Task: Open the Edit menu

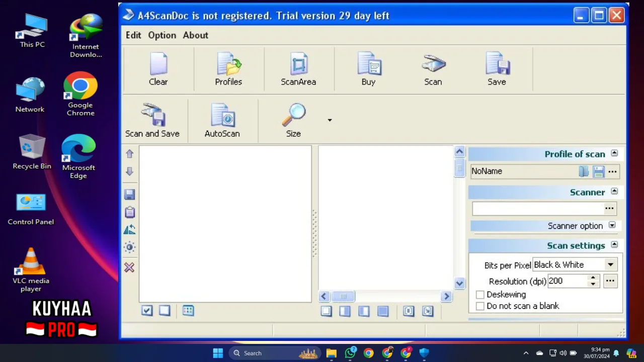Action: click(x=133, y=35)
